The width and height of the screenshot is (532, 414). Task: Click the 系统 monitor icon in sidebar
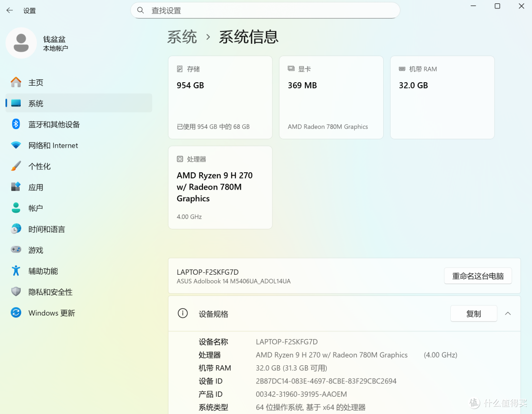16,103
